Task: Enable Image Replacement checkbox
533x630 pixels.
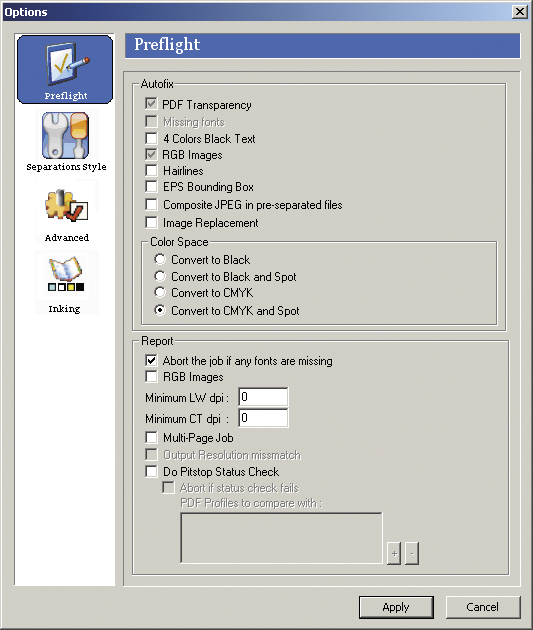Action: [x=151, y=222]
